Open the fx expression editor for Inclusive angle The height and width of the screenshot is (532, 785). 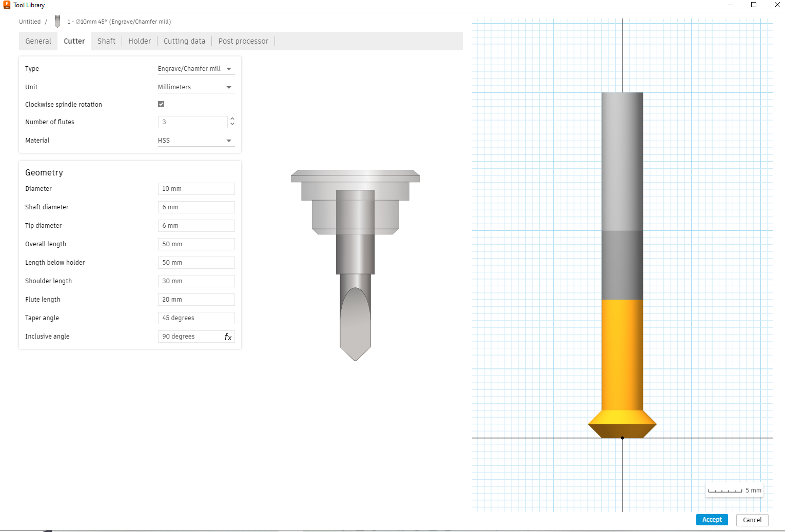tap(228, 337)
